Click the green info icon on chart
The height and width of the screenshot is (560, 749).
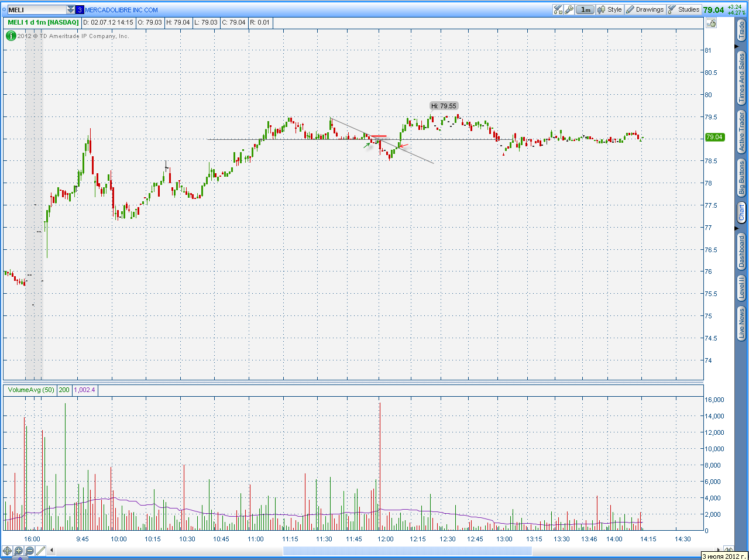pos(11,36)
